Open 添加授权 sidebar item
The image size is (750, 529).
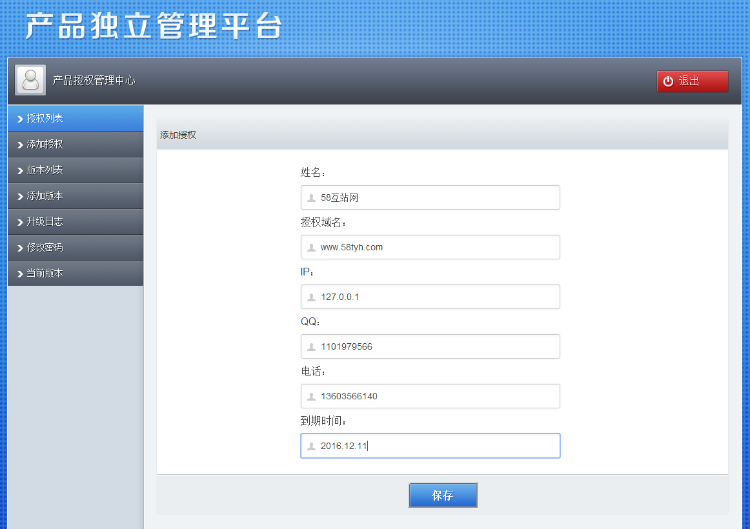click(76, 144)
